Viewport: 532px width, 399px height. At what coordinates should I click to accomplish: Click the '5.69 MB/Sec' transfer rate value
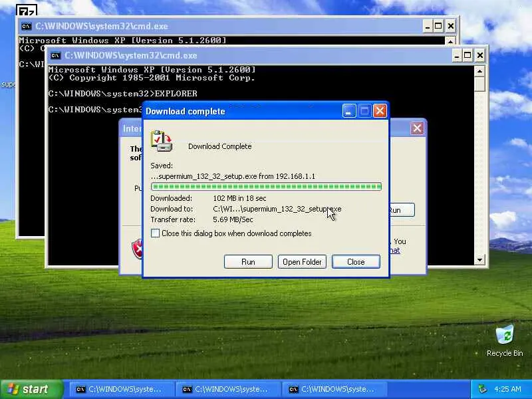pos(233,219)
